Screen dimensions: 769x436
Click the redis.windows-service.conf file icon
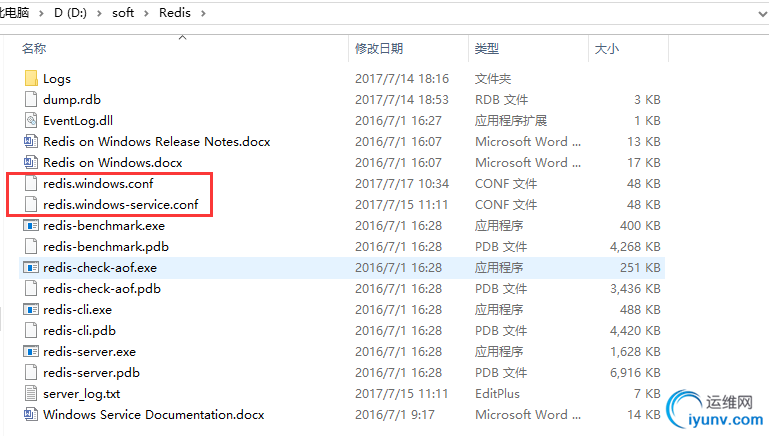(31, 205)
